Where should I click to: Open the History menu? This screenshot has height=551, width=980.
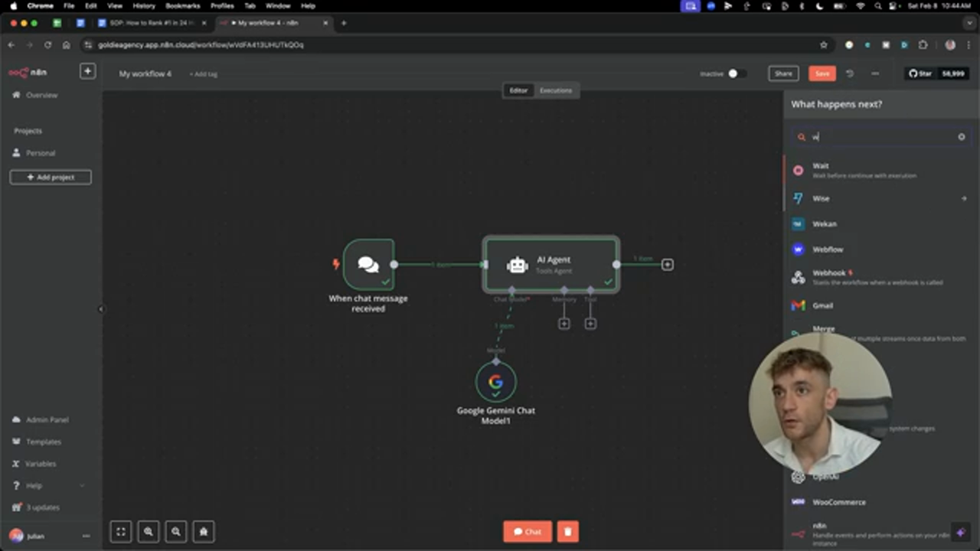(x=143, y=5)
